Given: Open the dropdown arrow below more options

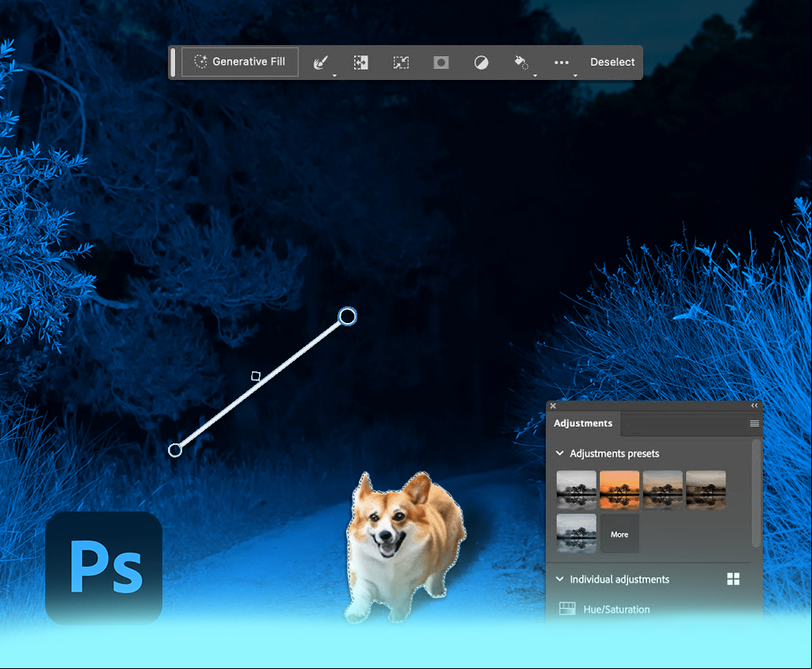Looking at the screenshot, I should pyautogui.click(x=575, y=75).
